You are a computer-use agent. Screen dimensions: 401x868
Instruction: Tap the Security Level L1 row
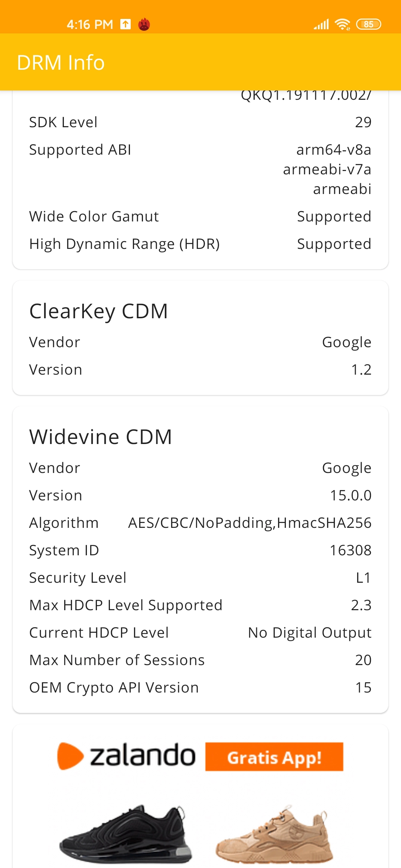click(x=200, y=578)
